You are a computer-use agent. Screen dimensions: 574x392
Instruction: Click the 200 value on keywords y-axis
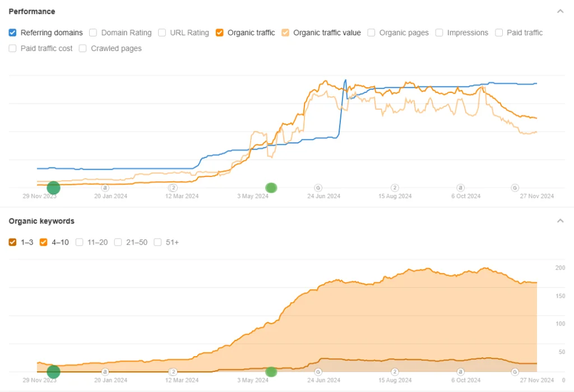[x=560, y=268]
